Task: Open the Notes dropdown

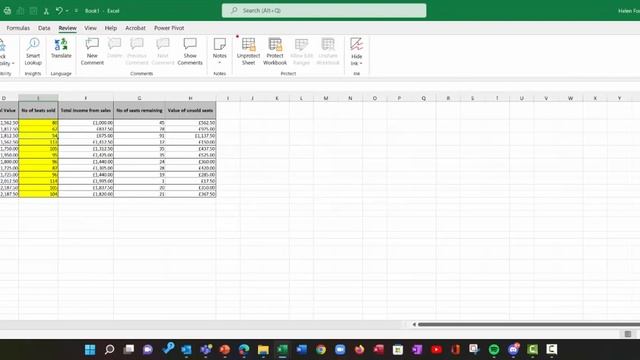Action: pos(220,51)
